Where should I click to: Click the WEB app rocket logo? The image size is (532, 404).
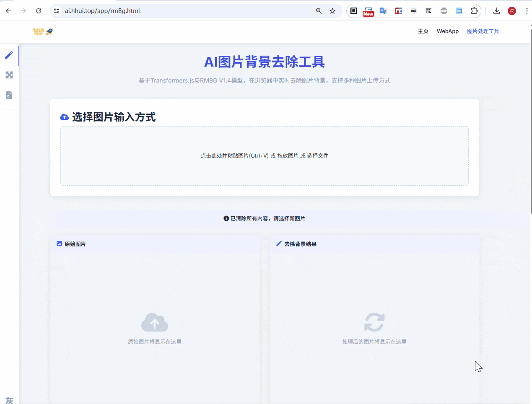click(x=43, y=31)
